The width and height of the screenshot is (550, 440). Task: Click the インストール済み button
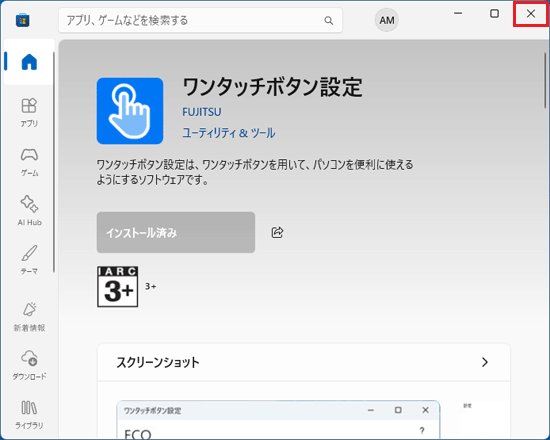(176, 232)
